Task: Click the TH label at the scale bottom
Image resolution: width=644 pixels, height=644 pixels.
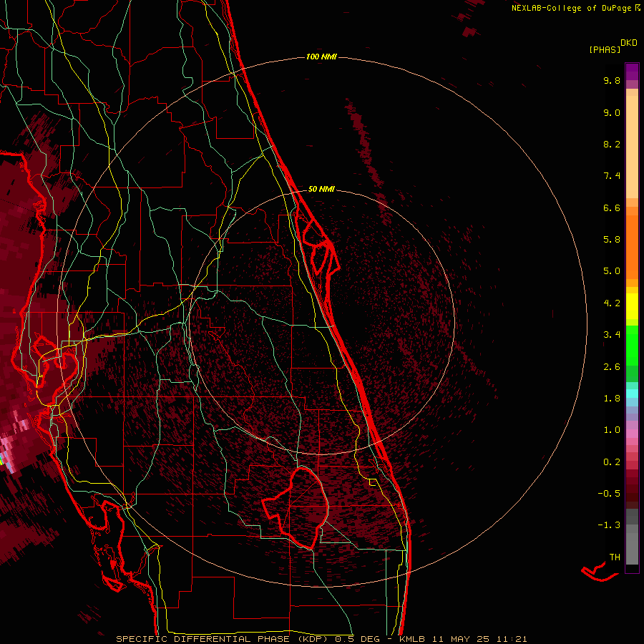Action: tap(615, 557)
